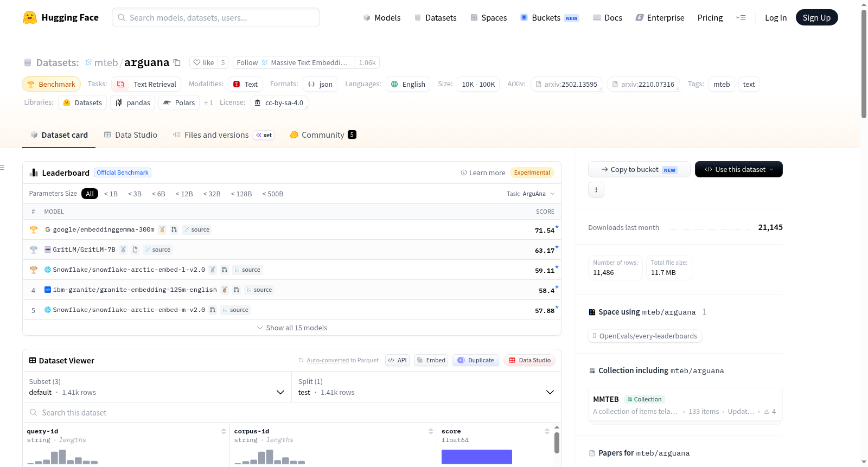The width and height of the screenshot is (868, 467).
Task: Click the Embed button in Dataset Viewer
Action: coord(431,360)
